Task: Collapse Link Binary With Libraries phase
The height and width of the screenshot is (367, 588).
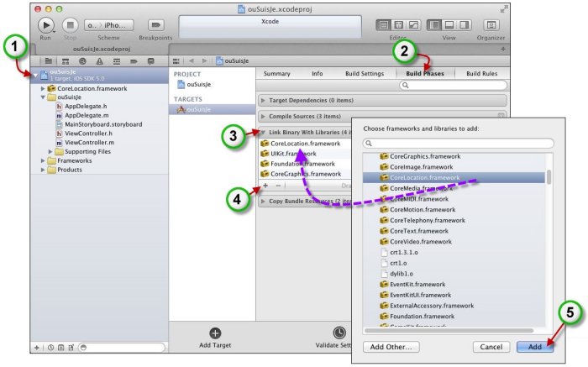Action: [263, 133]
